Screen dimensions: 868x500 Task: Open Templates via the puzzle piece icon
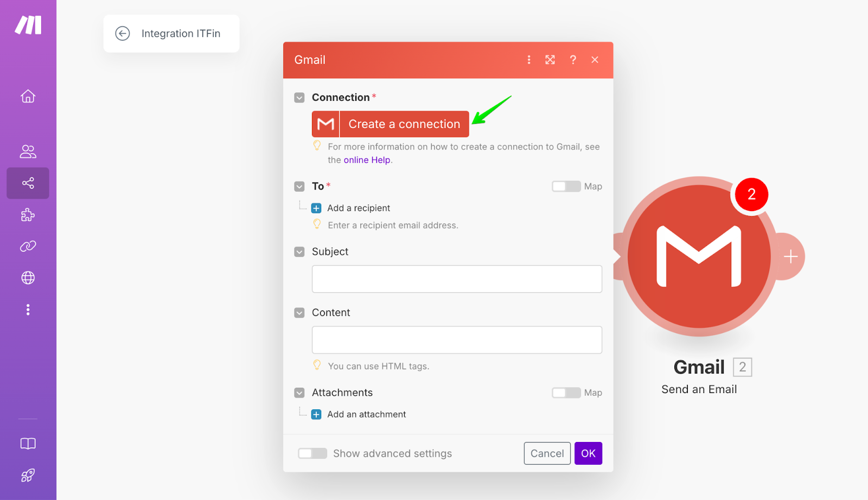coord(28,215)
